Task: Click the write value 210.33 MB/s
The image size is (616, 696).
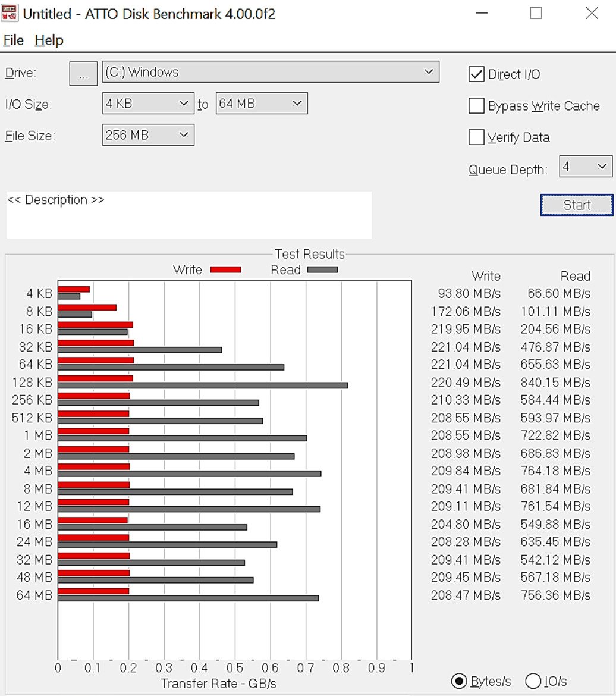Action: (x=466, y=400)
